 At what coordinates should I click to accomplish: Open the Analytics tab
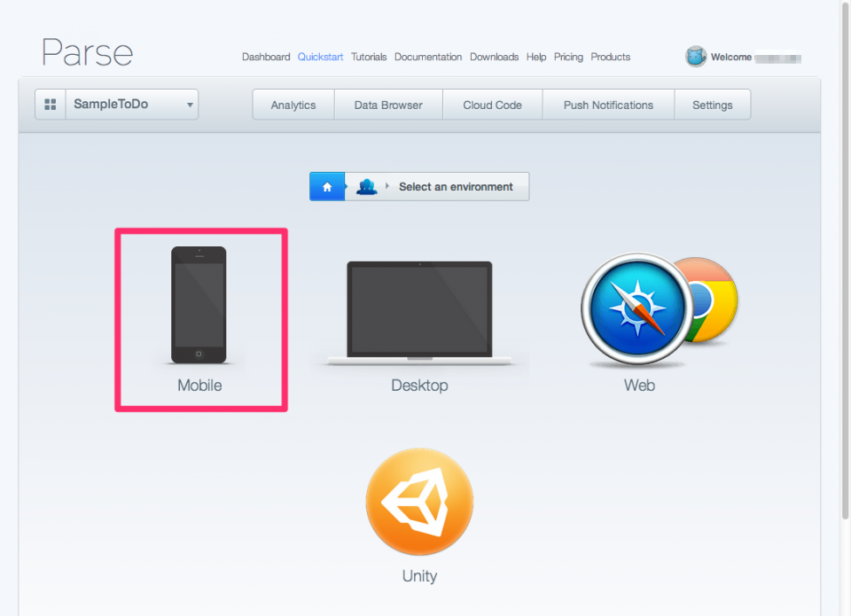click(x=293, y=105)
